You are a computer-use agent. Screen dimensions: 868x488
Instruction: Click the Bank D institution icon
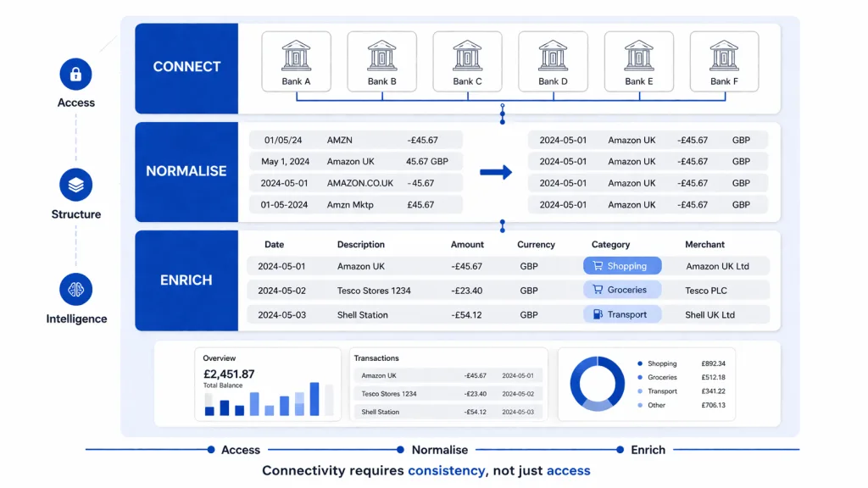[x=553, y=55]
